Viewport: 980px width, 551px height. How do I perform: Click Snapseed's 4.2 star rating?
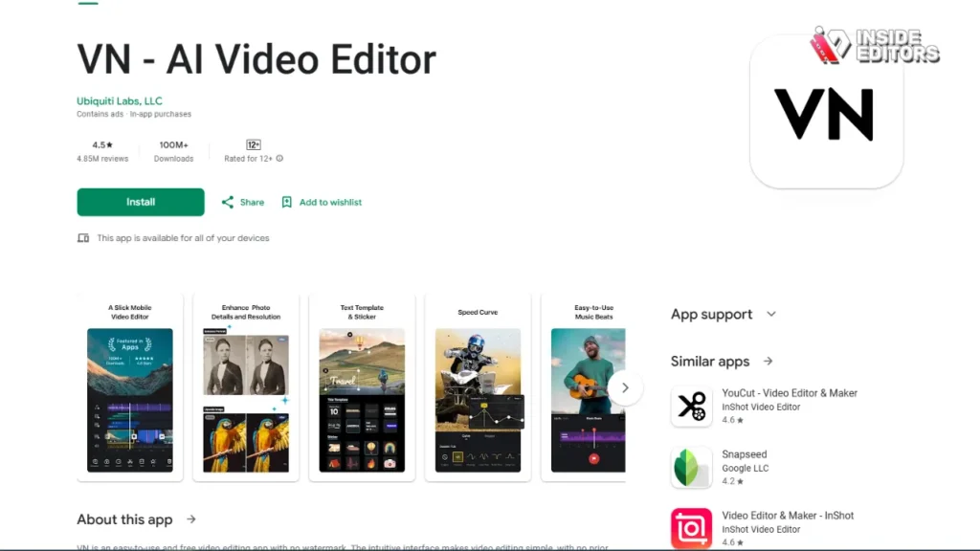pos(732,481)
